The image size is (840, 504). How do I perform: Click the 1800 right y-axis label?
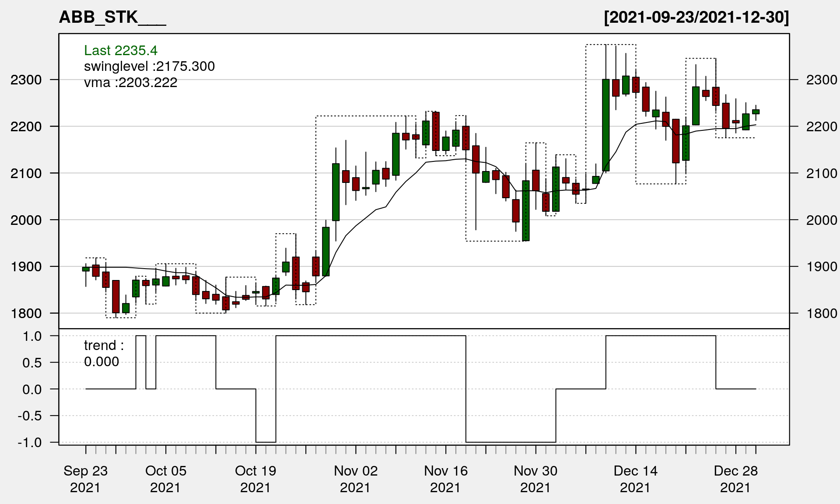pyautogui.click(x=821, y=313)
